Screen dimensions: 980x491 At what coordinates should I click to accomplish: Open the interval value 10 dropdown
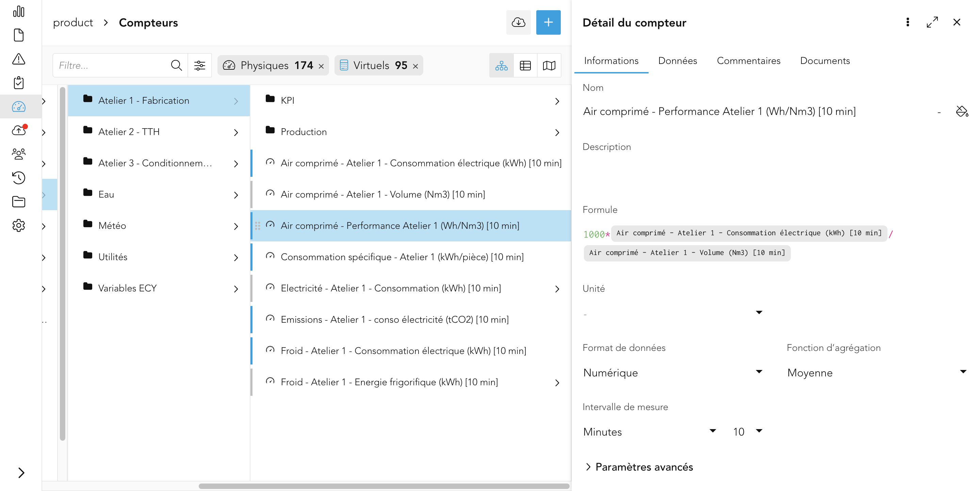748,432
